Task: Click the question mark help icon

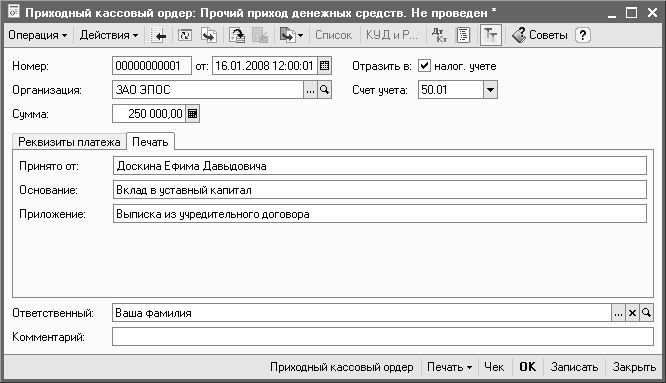Action: 583,35
